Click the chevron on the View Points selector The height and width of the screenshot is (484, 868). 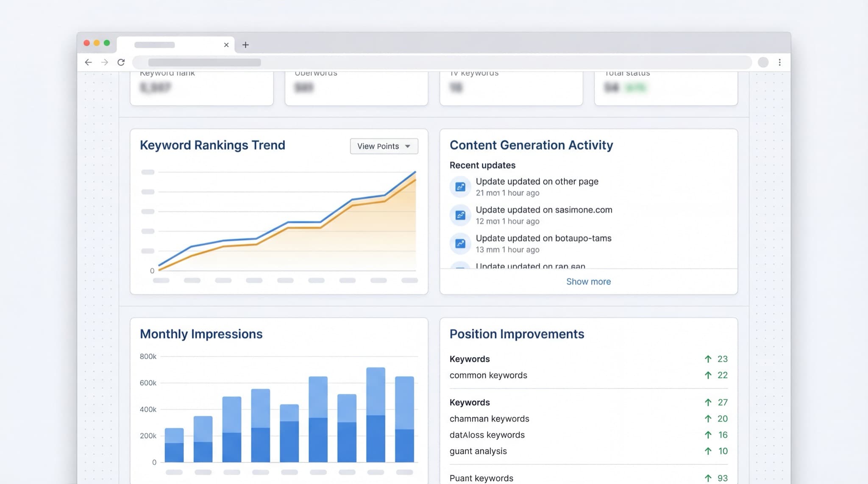407,146
